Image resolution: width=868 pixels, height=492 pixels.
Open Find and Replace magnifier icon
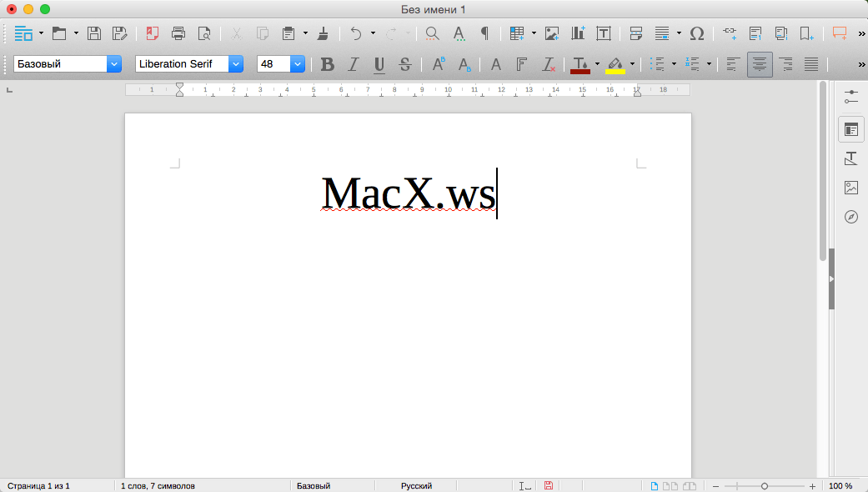pos(433,33)
